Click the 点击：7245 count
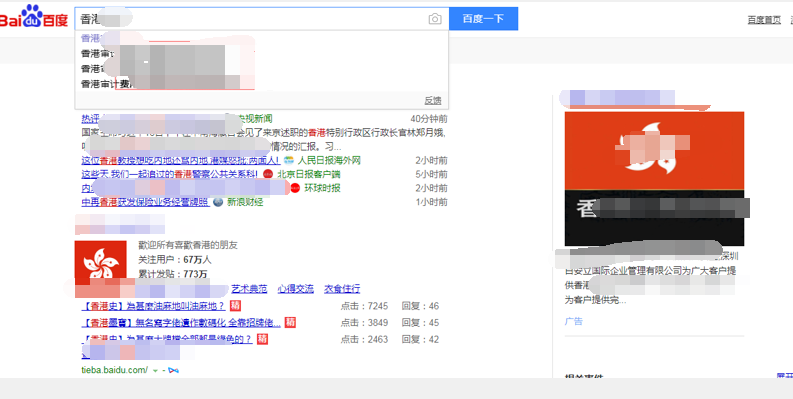 pyautogui.click(x=364, y=306)
